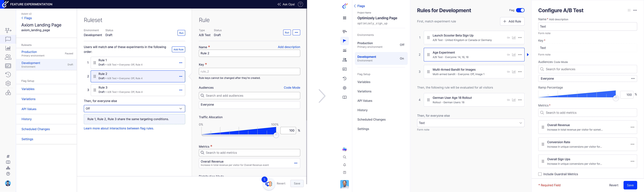Open the audiences people icon in Axiom screen sidebar
The height and width of the screenshot is (192, 644).
coord(8,57)
